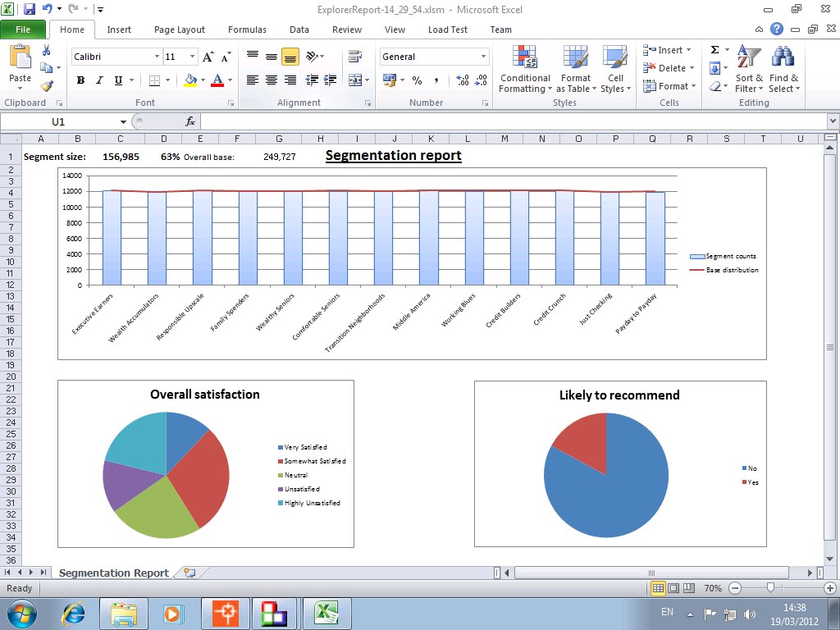
Task: Toggle Center horizontal alignment
Action: pos(272,80)
